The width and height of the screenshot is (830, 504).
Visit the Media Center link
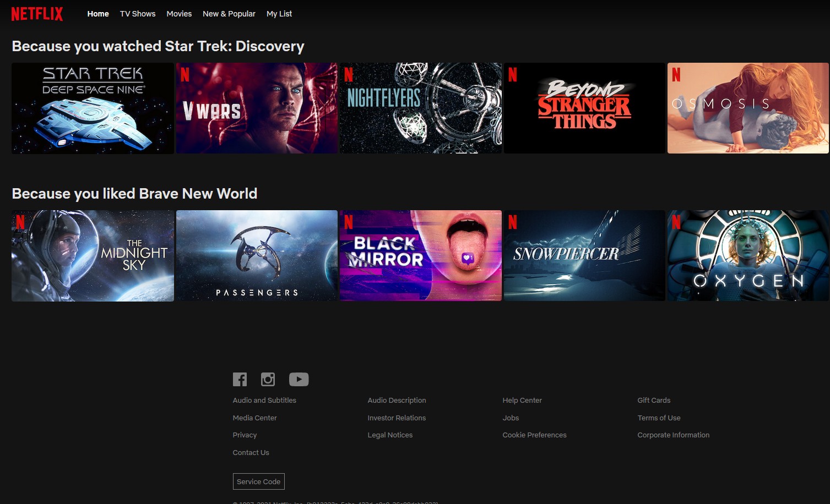(x=254, y=418)
